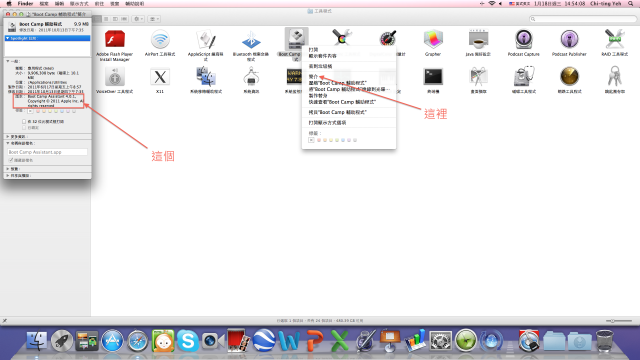The image size is (640, 360).
Task: Collapse the name and extension section
Action: click(8, 143)
